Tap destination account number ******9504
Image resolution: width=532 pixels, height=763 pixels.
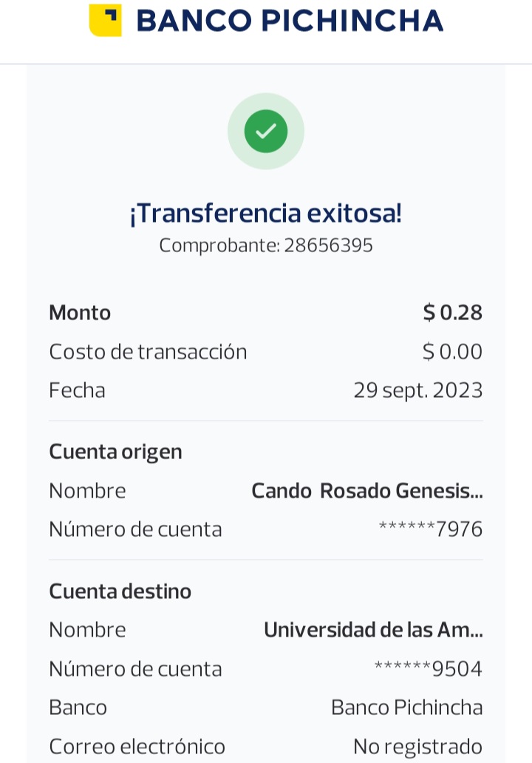428,669
